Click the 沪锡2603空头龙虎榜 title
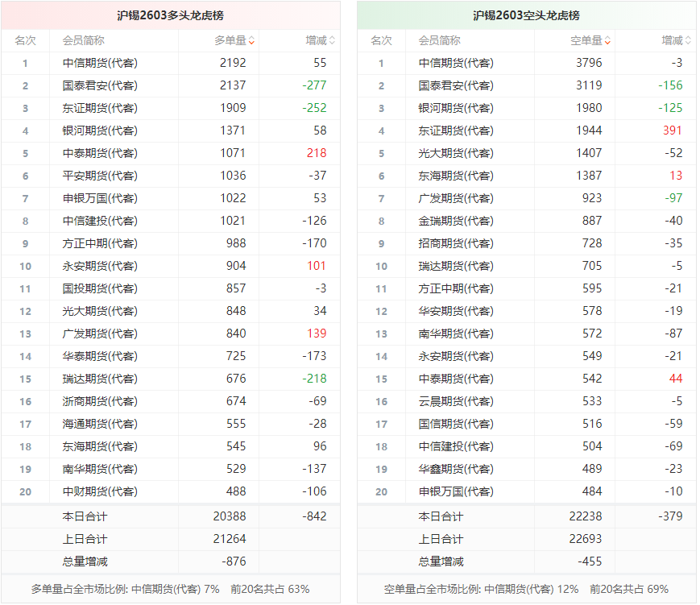This screenshot has width=700, height=605. click(x=526, y=15)
